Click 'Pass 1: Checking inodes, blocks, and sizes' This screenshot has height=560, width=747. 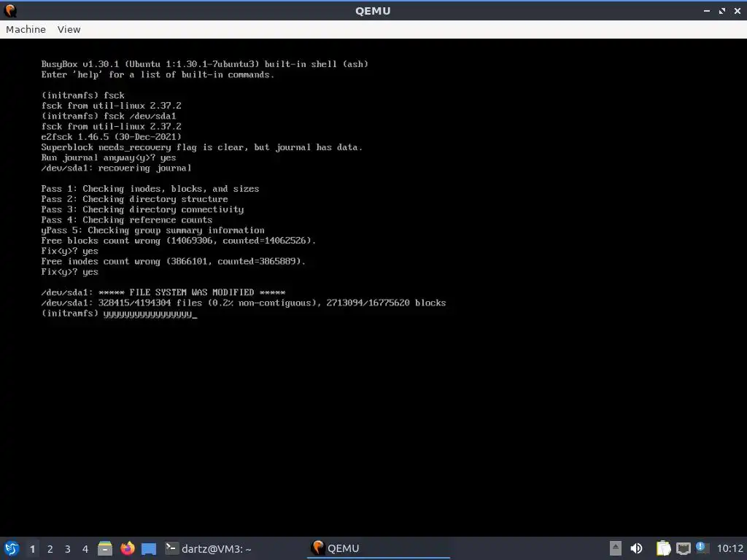coord(150,189)
